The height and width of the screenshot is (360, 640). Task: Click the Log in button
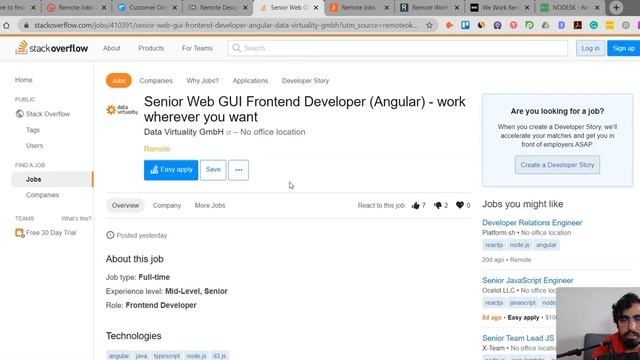click(x=590, y=48)
